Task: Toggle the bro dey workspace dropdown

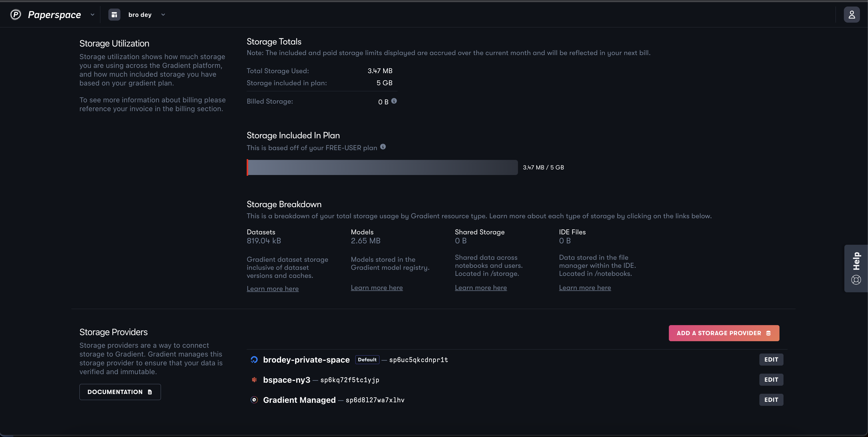Action: 162,15
